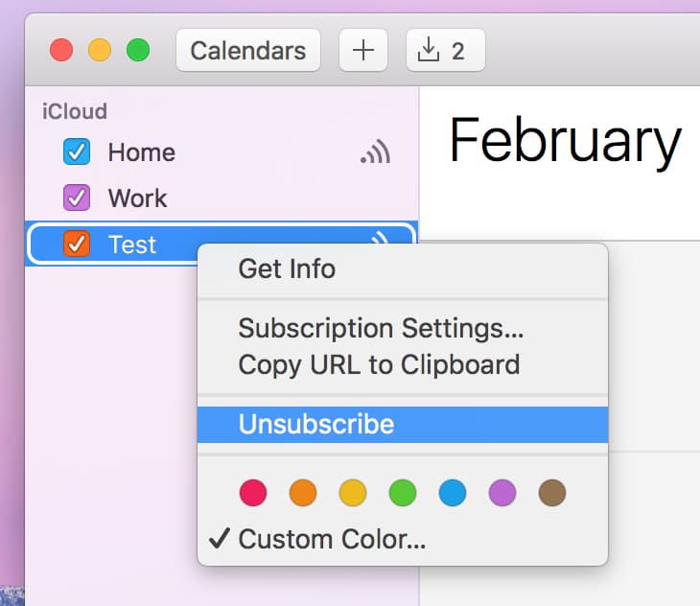Choose the yellow color swatch
Screen dimensions: 700x606
[353, 493]
